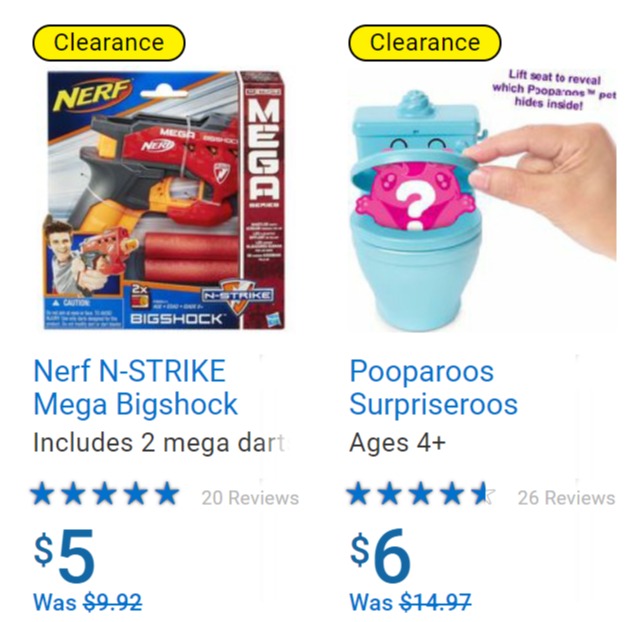The height and width of the screenshot is (622, 643).
Task: Click the $5 price on the Nerf listing
Action: (x=64, y=555)
